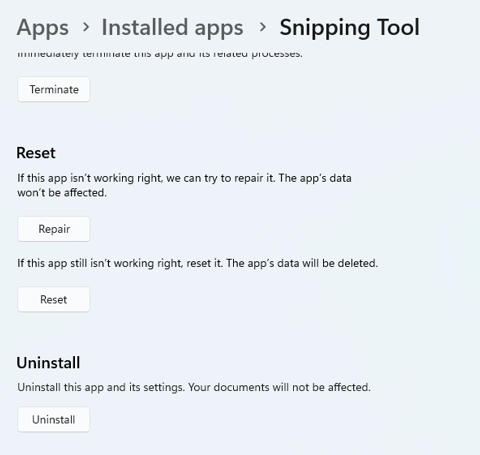Click 'If this app isn't working right' repair text
The height and width of the screenshot is (455, 480).
click(90, 178)
